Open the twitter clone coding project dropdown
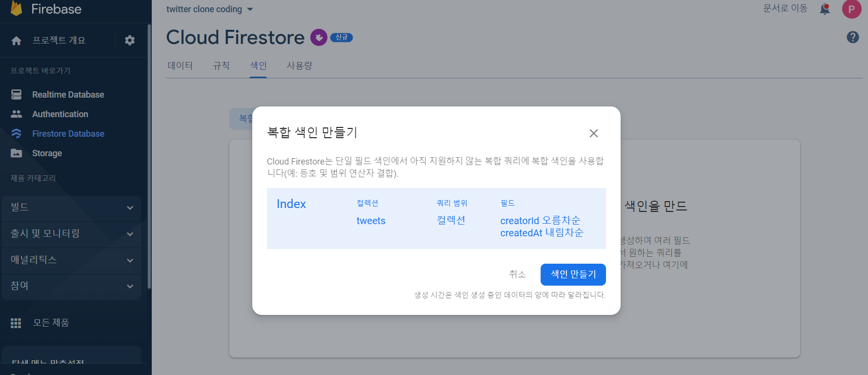The image size is (868, 375). (x=210, y=9)
